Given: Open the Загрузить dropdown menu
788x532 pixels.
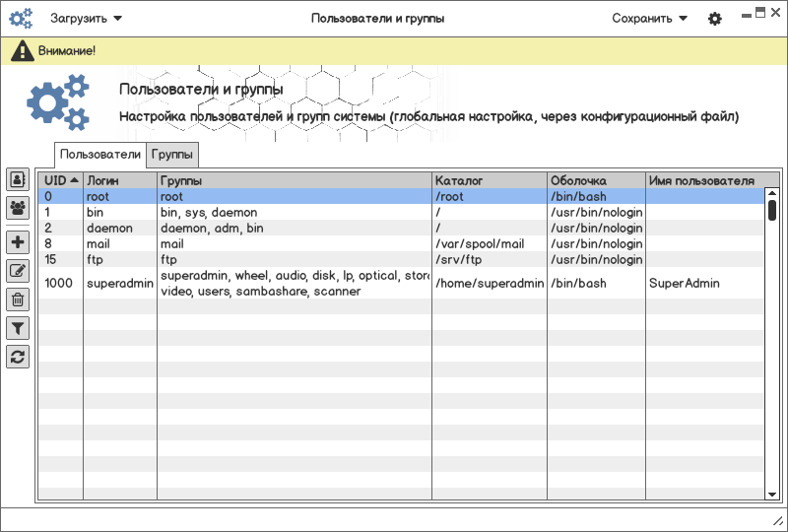Looking at the screenshot, I should [87, 18].
